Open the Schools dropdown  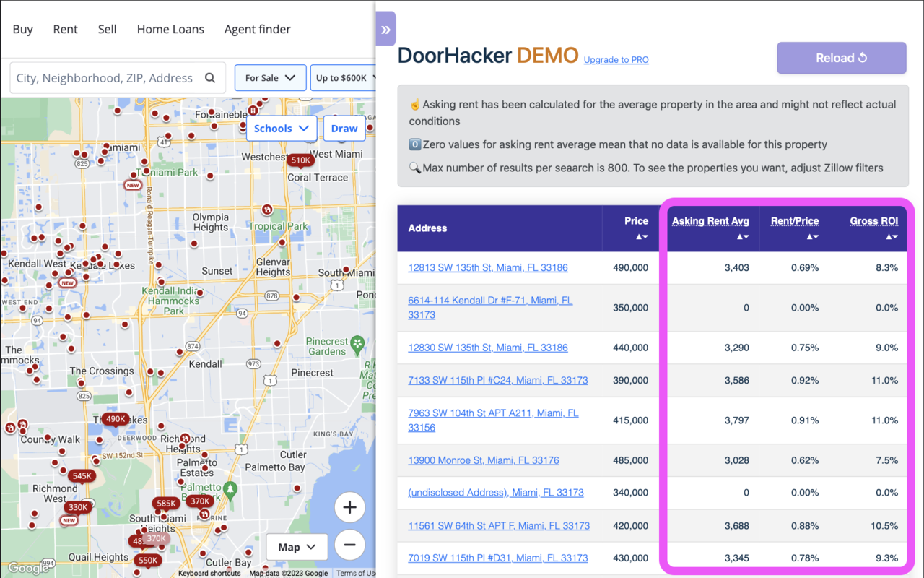[x=281, y=128]
